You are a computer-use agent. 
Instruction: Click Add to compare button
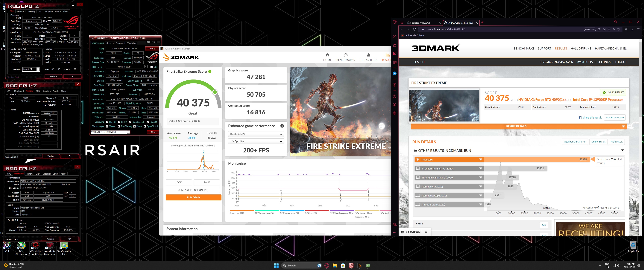[x=614, y=117]
